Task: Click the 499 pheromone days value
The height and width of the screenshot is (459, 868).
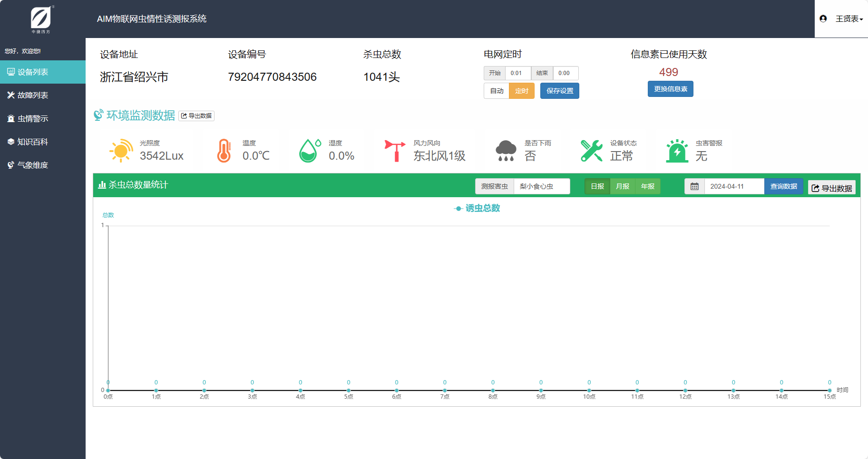Action: tap(669, 72)
